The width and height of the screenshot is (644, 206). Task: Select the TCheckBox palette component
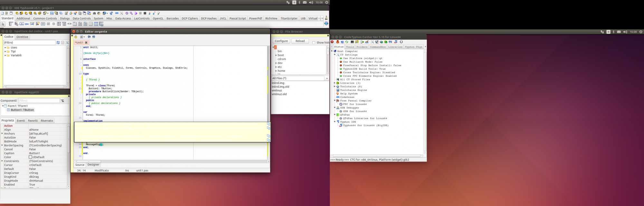point(48,24)
